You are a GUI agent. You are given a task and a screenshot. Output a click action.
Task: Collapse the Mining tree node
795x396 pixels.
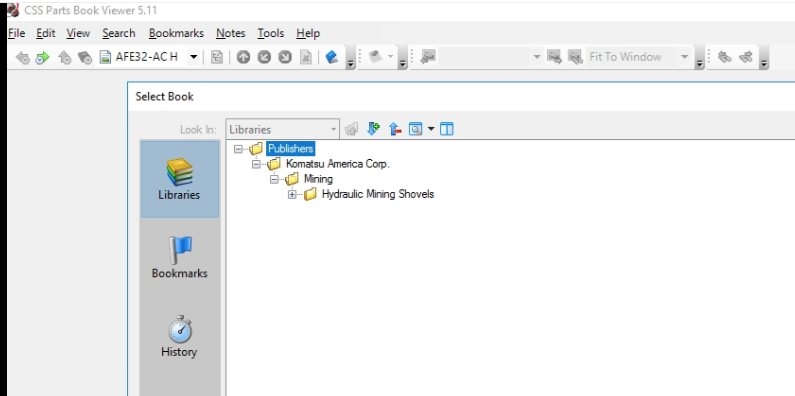point(274,179)
